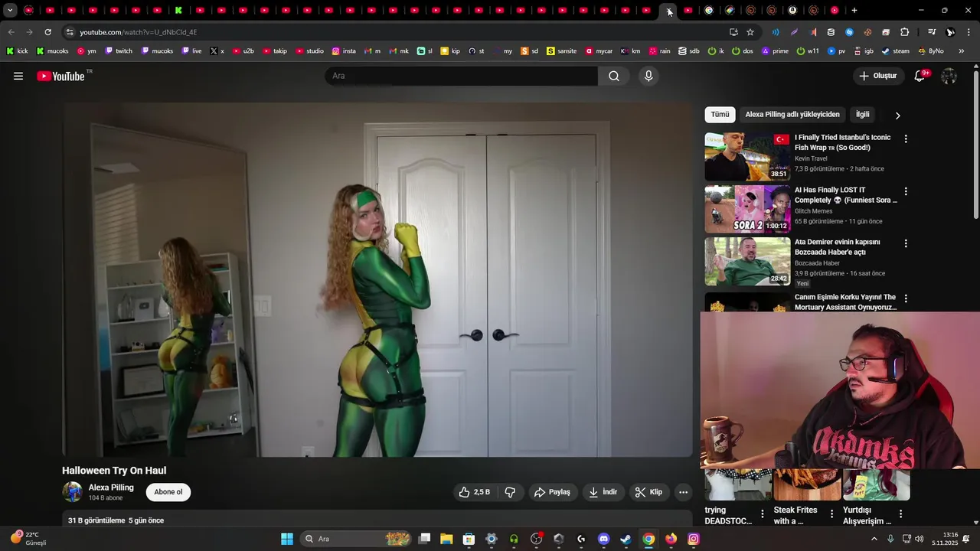The image size is (980, 551).
Task: Start voice search with microphone icon
Action: click(648, 76)
